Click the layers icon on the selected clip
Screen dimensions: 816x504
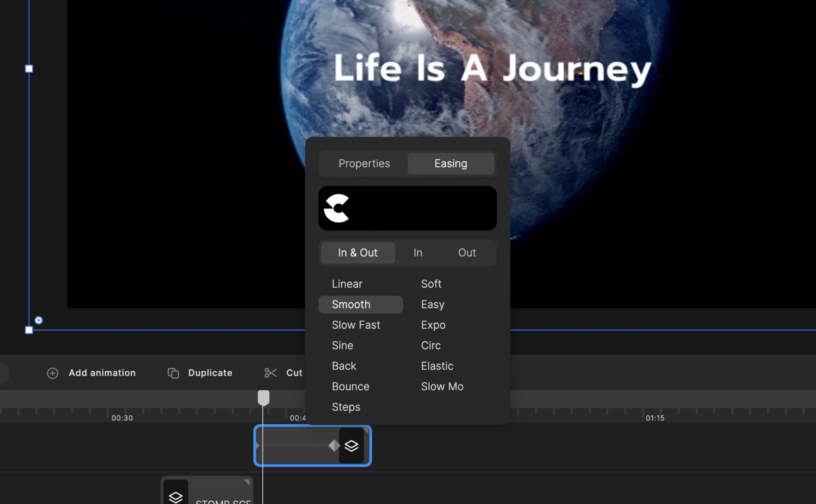click(x=351, y=445)
